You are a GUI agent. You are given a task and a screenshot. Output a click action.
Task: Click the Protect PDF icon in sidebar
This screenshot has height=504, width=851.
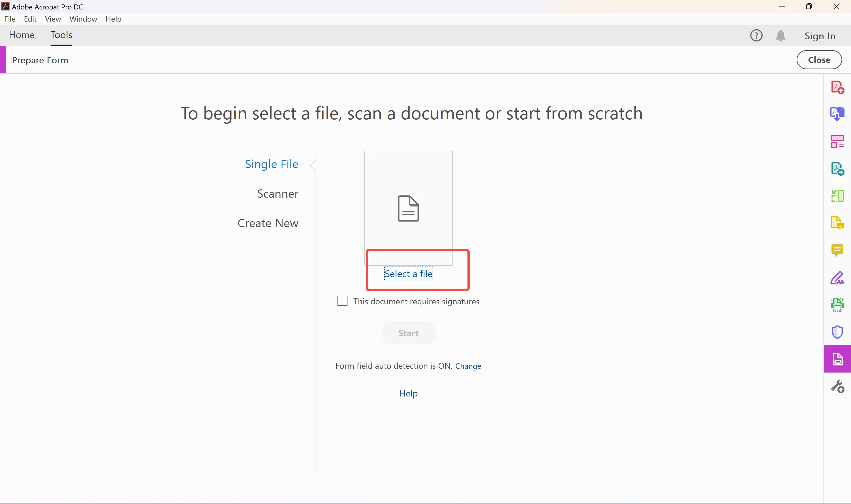[837, 332]
